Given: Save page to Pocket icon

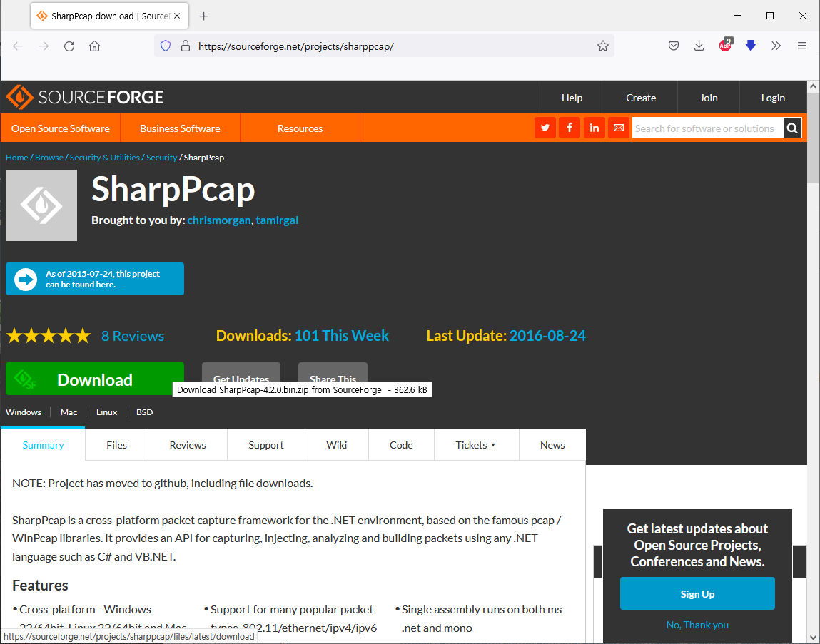Looking at the screenshot, I should point(674,46).
